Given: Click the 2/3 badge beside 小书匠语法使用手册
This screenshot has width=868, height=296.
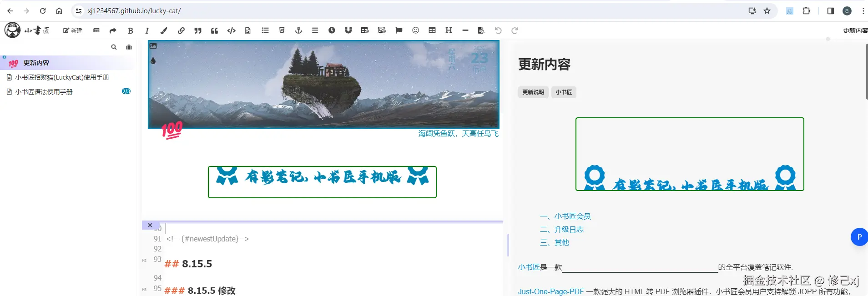Looking at the screenshot, I should (126, 91).
